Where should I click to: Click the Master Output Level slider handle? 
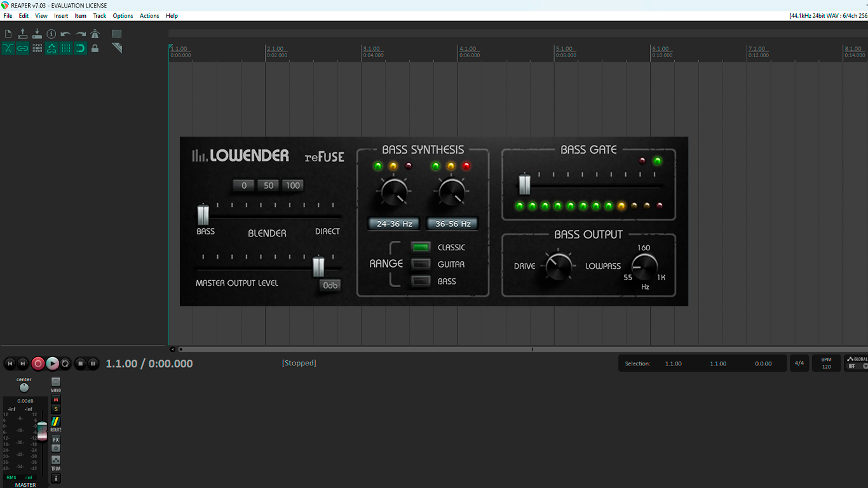pyautogui.click(x=318, y=267)
